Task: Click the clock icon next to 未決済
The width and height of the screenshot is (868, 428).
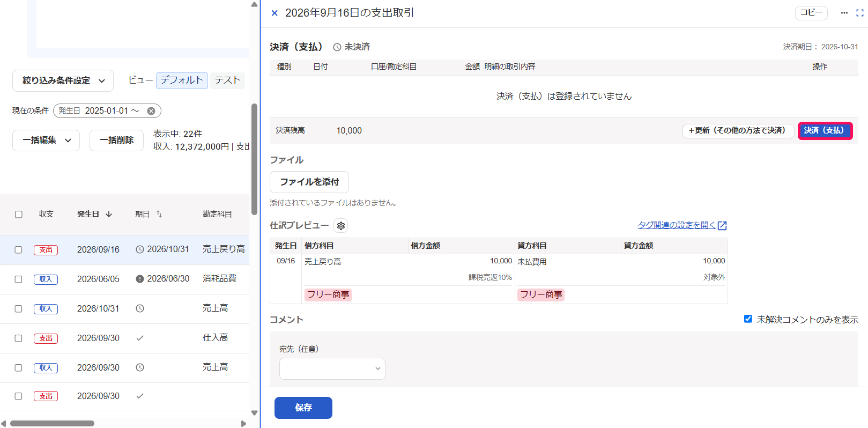Action: (337, 47)
